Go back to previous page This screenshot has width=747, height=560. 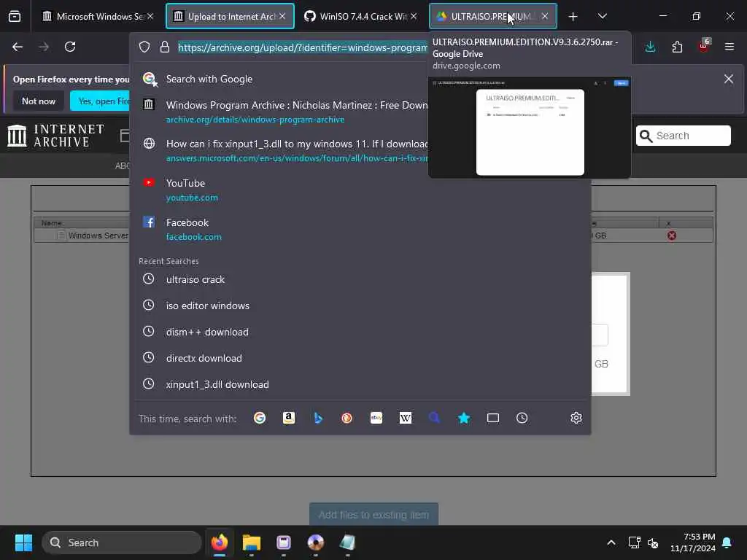tap(18, 47)
